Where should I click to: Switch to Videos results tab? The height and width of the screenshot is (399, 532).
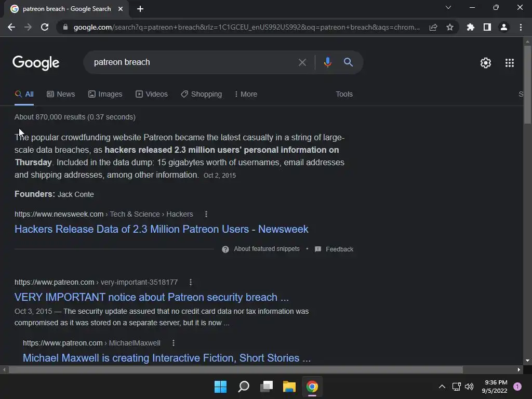point(152,95)
